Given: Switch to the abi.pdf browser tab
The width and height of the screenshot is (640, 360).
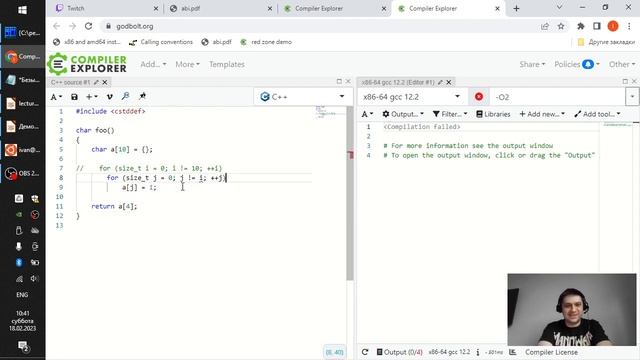Looking at the screenshot, I should [x=220, y=8].
